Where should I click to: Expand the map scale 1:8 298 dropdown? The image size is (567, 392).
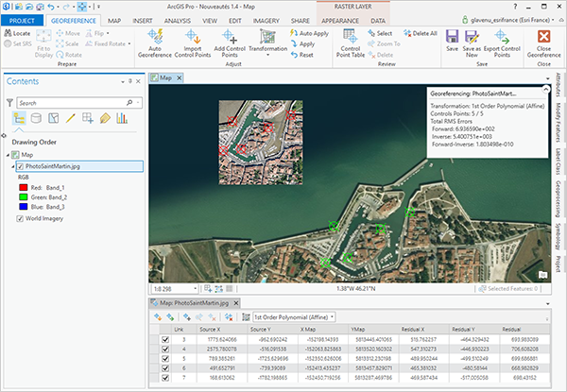tap(195, 287)
